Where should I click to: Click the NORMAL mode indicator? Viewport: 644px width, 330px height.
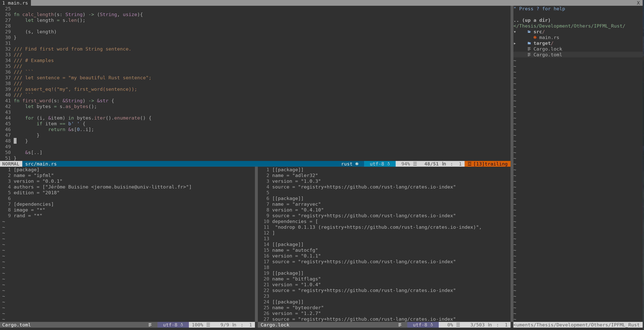11,164
